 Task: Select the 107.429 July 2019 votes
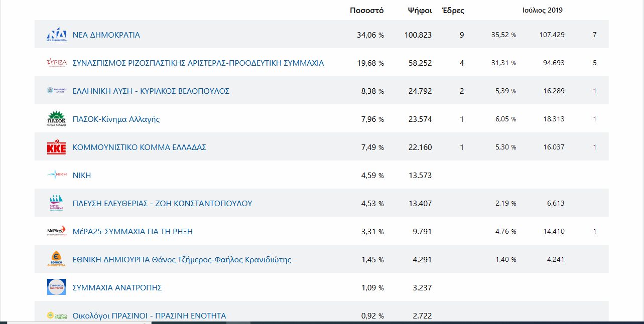[x=552, y=35]
